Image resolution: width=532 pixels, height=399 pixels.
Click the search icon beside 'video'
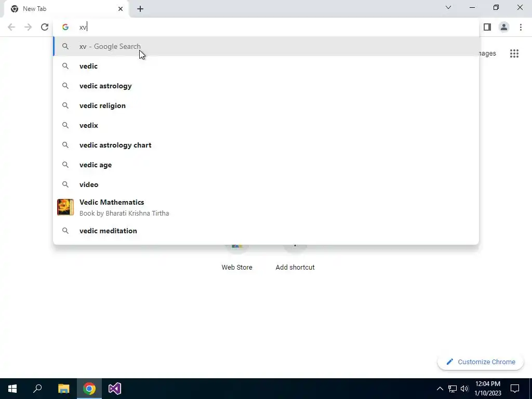(65, 184)
